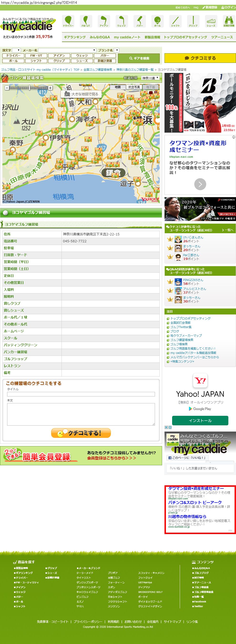Open the Putter category icon
236x644 pixels.
[x=139, y=21]
